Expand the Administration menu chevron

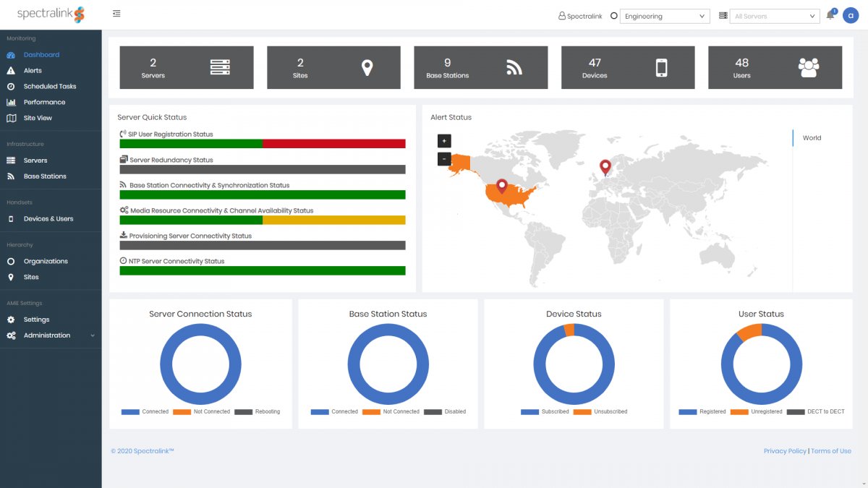point(93,335)
